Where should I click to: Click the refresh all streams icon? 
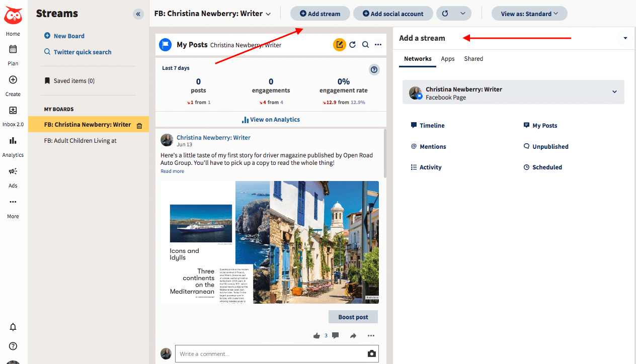[x=445, y=14]
